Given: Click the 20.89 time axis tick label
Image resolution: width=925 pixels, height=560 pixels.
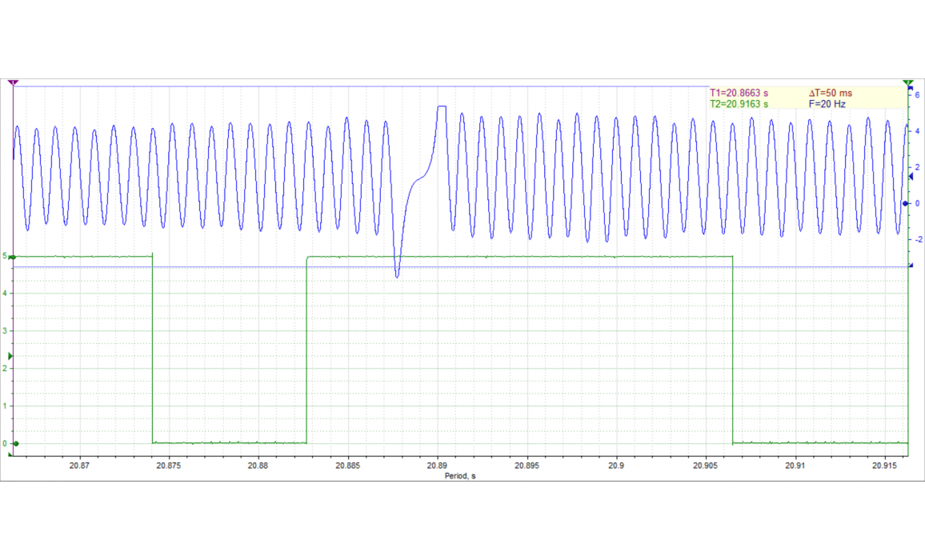Looking at the screenshot, I should [x=437, y=465].
